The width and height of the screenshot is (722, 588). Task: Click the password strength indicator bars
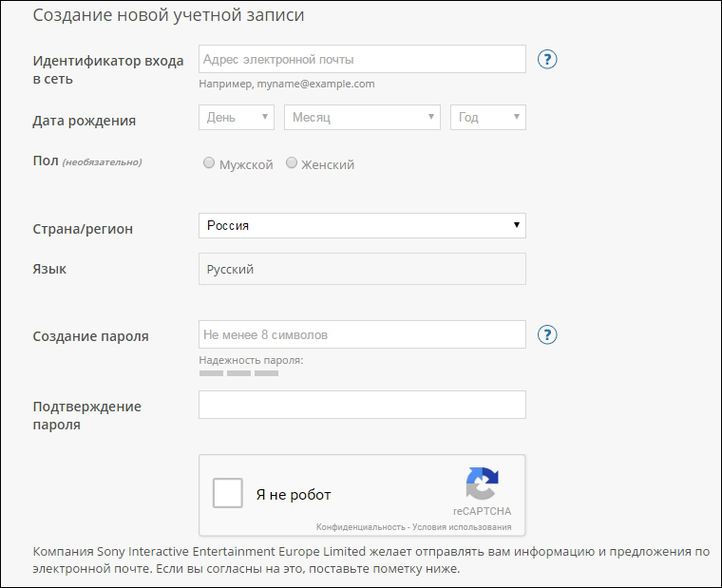(x=238, y=373)
